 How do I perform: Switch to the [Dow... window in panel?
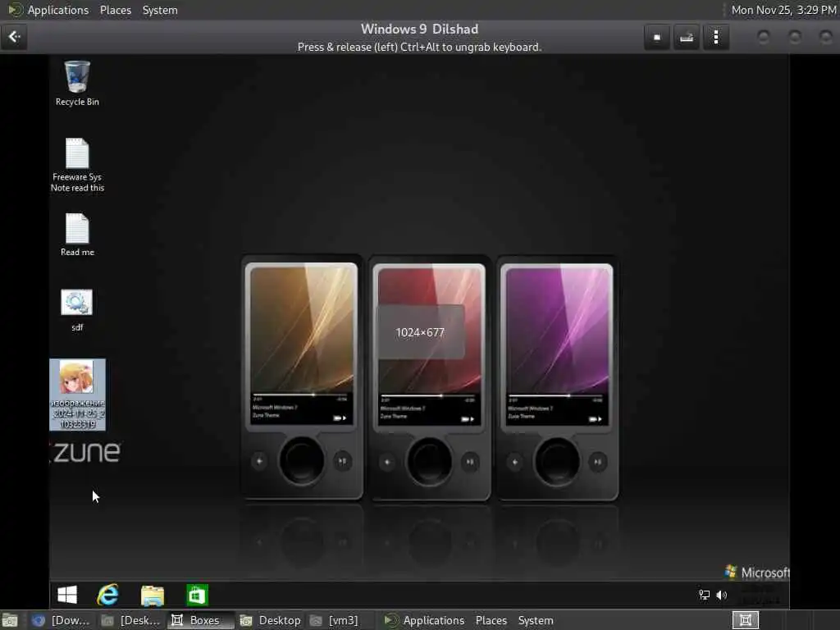click(x=61, y=620)
